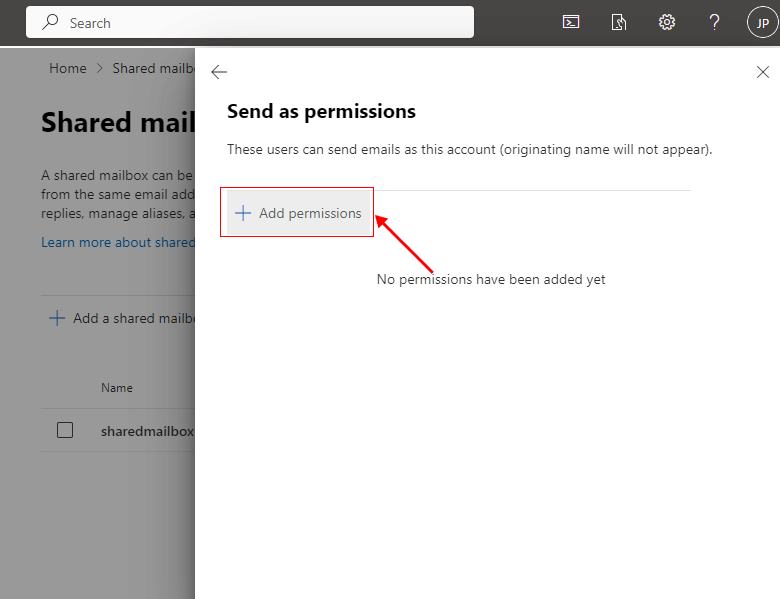Open the Cloud Shell terminal icon

click(x=571, y=22)
